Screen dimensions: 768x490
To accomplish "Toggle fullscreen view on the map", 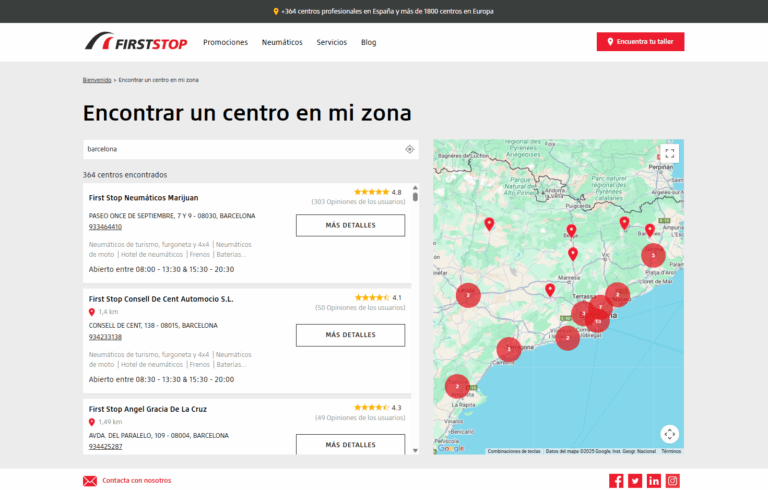I will (670, 153).
